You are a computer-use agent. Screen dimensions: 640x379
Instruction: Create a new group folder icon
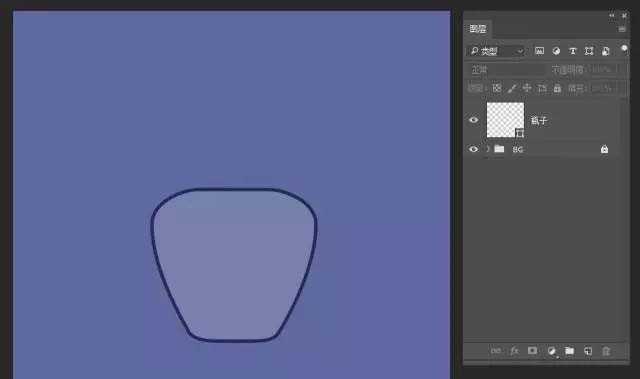569,350
